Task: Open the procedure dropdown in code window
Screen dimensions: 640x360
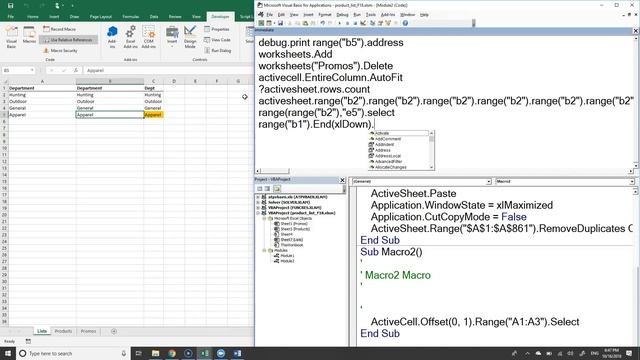Action: tap(632, 181)
